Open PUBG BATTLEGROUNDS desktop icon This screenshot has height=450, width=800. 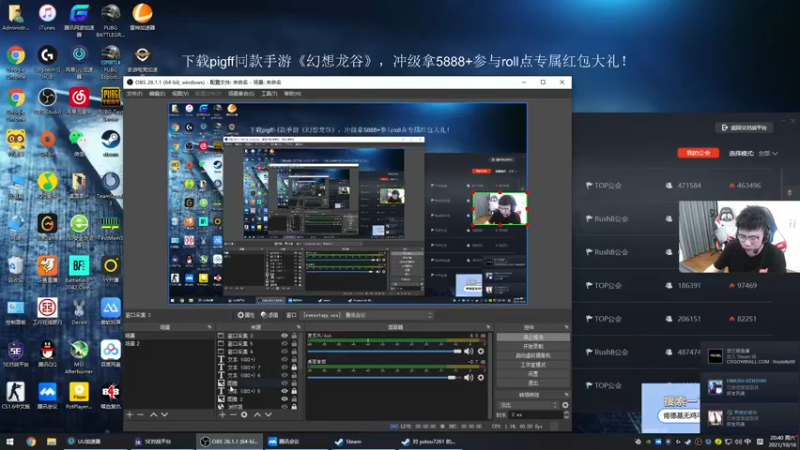[110, 20]
